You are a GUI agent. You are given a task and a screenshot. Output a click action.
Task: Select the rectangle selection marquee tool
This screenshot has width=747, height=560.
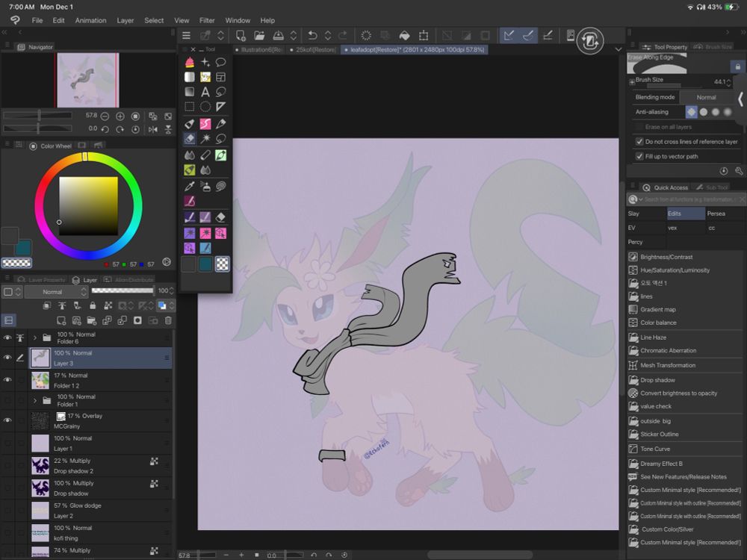[x=190, y=107]
